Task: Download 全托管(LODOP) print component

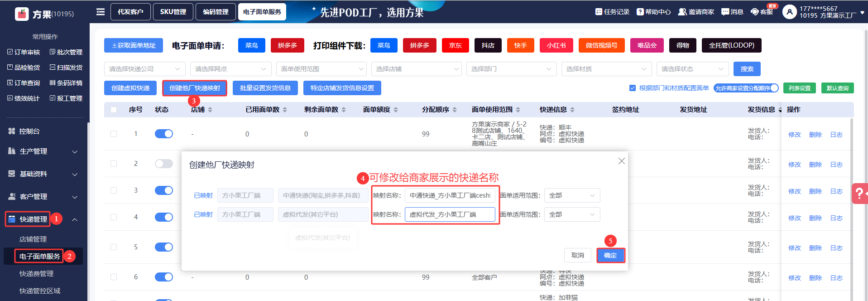Action: coord(732,45)
